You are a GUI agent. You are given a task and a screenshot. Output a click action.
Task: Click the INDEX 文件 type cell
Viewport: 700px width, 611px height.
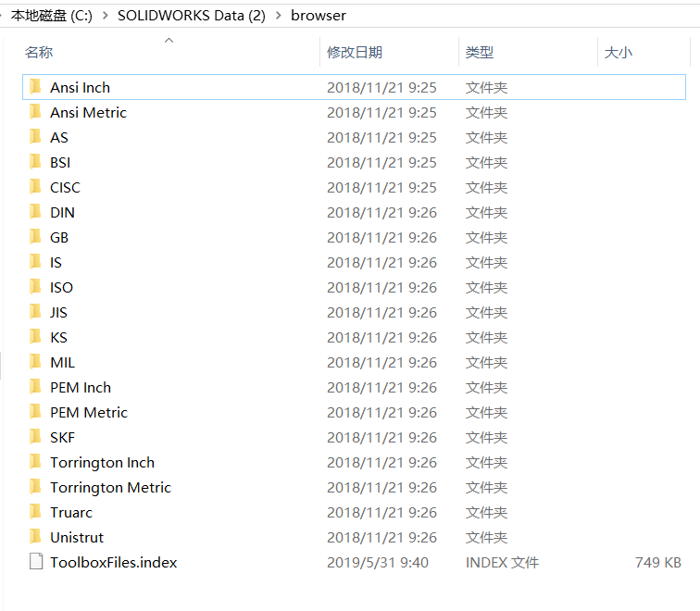[502, 562]
